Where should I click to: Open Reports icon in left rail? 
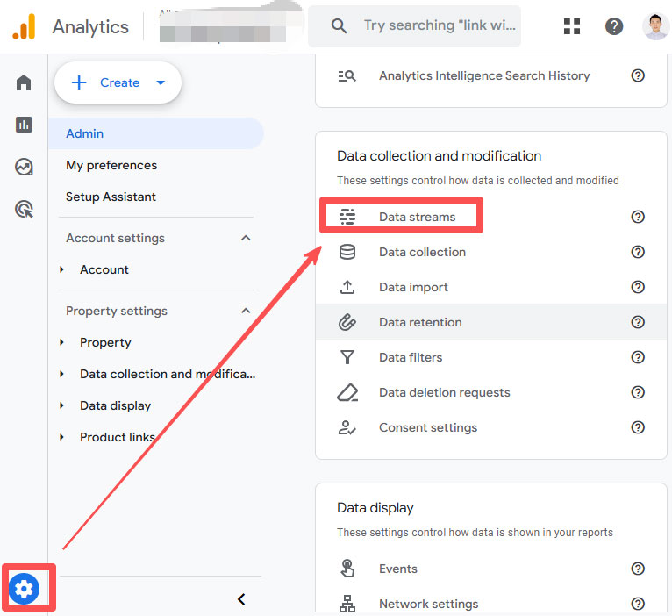click(x=24, y=125)
